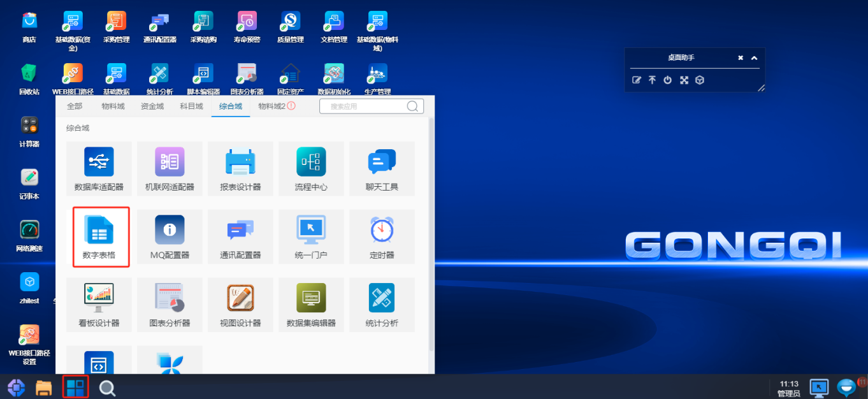Open 统计分析 in the app panel
This screenshot has width=868, height=399.
click(382, 305)
